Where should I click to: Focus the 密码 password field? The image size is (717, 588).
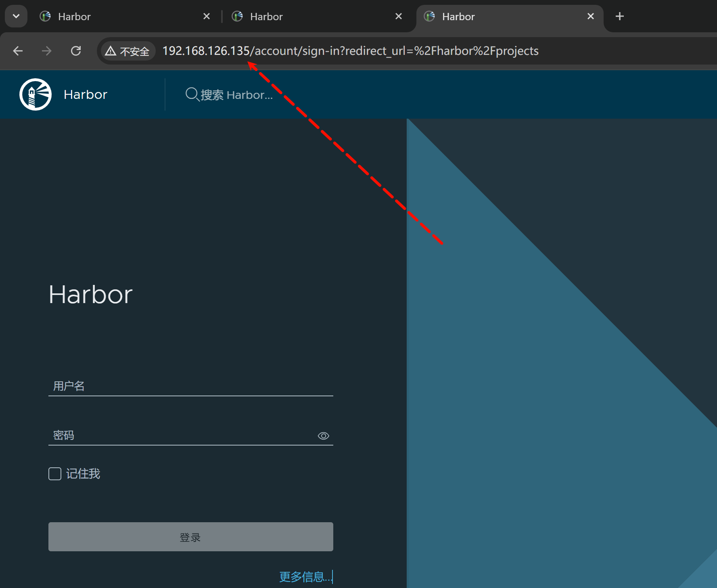click(x=182, y=435)
